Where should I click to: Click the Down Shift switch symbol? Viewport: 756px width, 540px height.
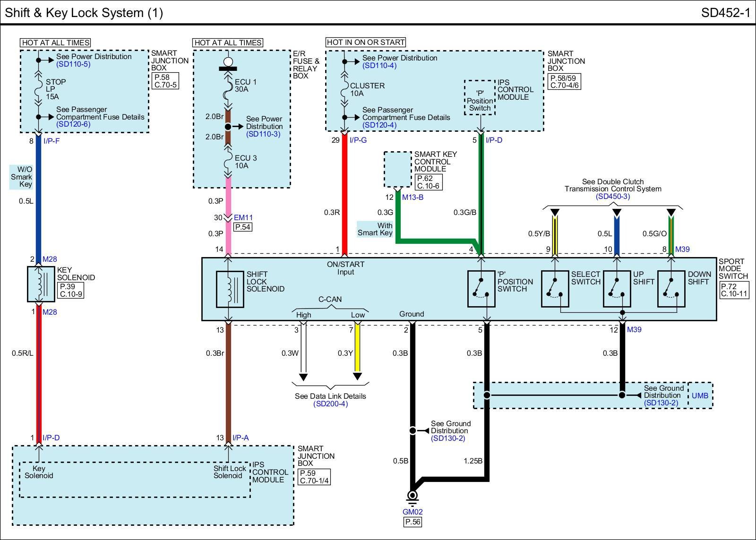pos(671,289)
